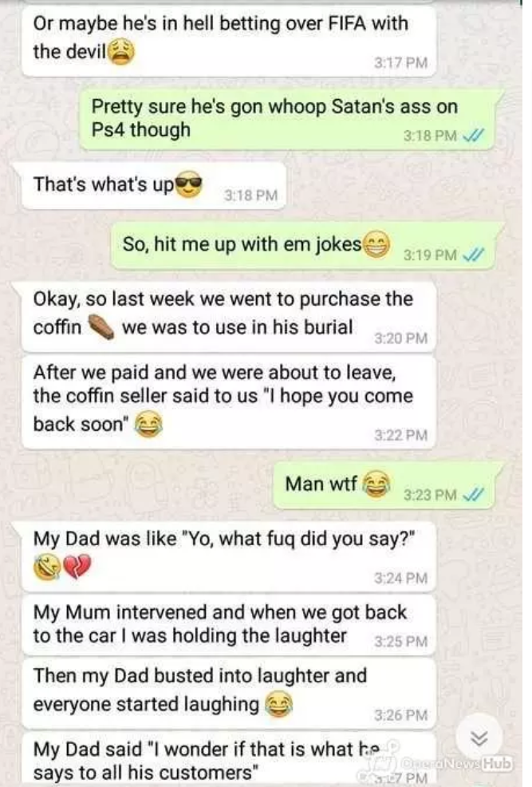Image resolution: width=532 pixels, height=787 pixels.
Task: Select the "After we paid" message bubble
Action: [229, 402]
